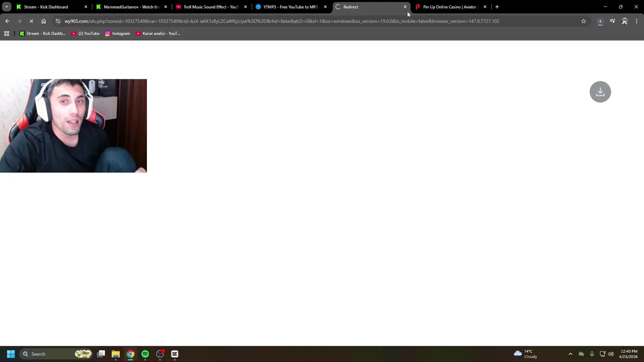Open the (2) YouTube bookmark

click(86, 34)
